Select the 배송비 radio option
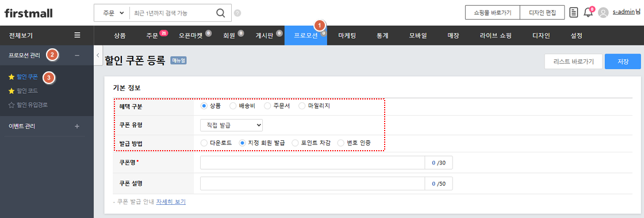This screenshot has width=644, height=218. (x=233, y=106)
